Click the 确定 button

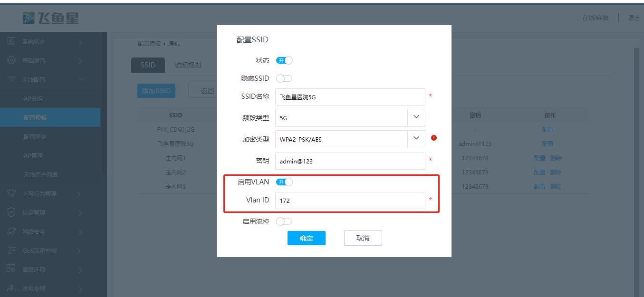point(306,238)
